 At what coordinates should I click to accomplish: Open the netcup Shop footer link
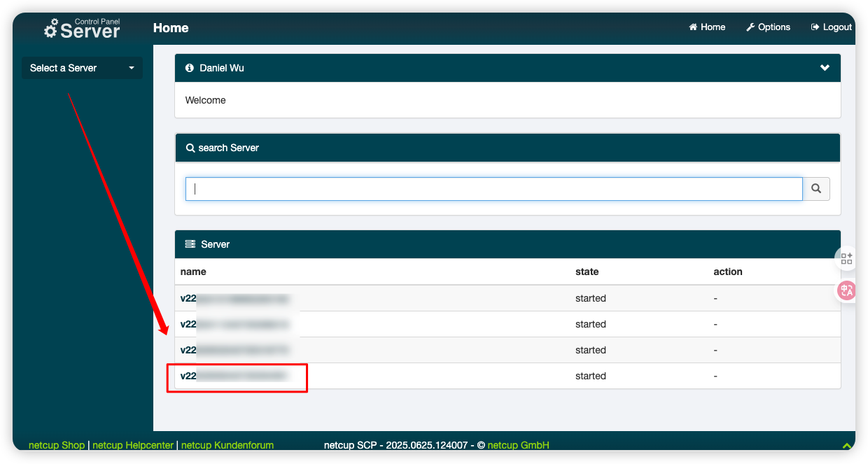(x=57, y=445)
